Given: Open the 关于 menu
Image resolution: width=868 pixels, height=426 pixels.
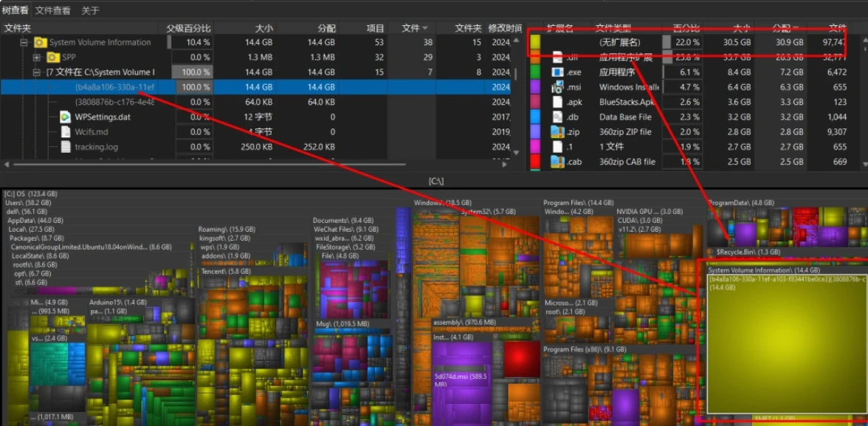Looking at the screenshot, I should (90, 10).
